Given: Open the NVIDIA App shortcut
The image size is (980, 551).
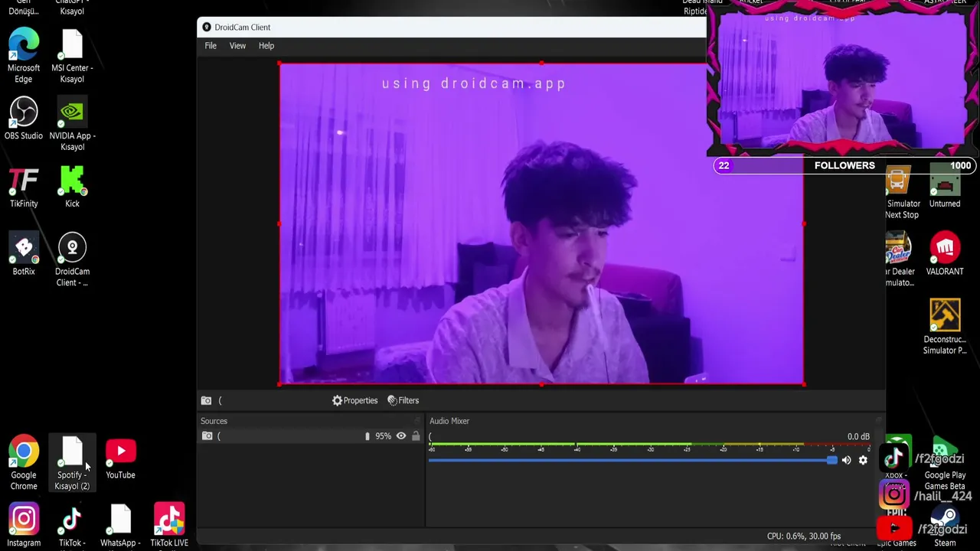Looking at the screenshot, I should coord(72,124).
